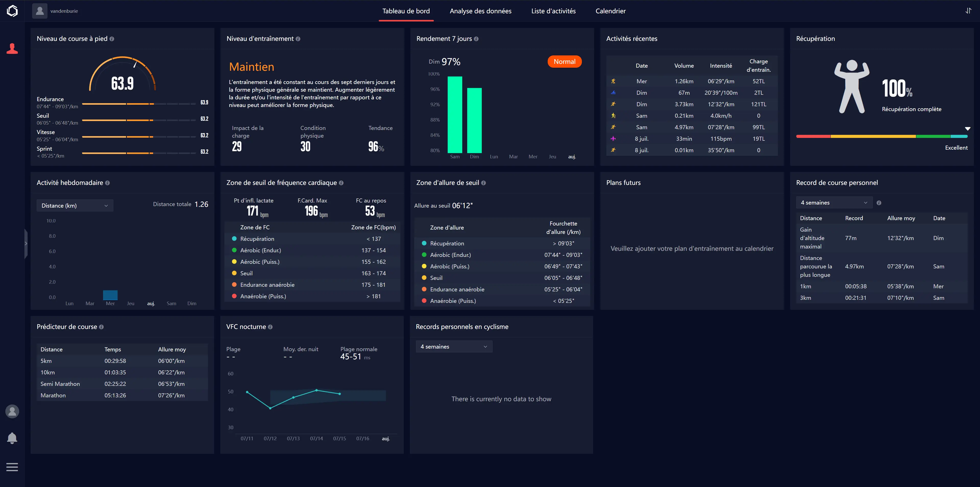Switch to Analyse des données tab

click(481, 11)
